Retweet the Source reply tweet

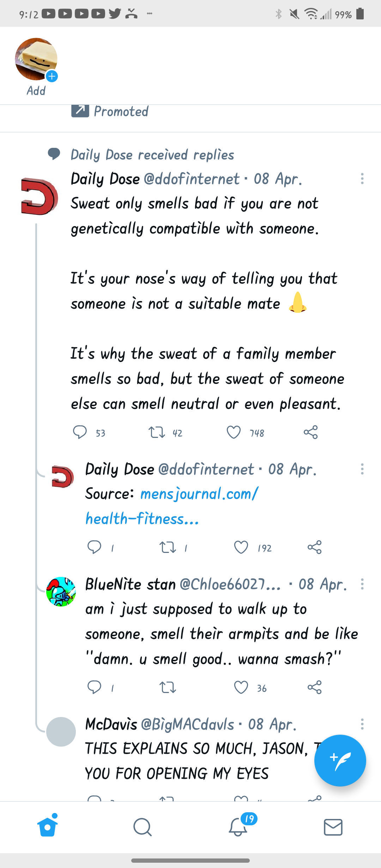[168, 547]
